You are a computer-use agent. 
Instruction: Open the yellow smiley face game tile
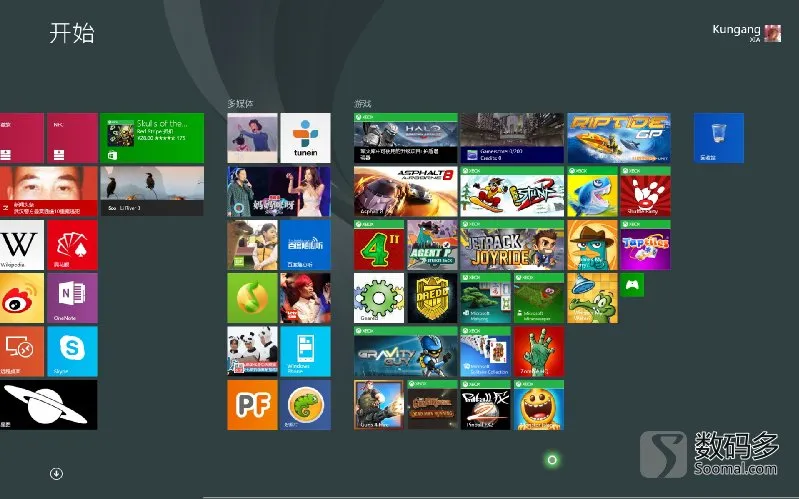click(x=539, y=405)
